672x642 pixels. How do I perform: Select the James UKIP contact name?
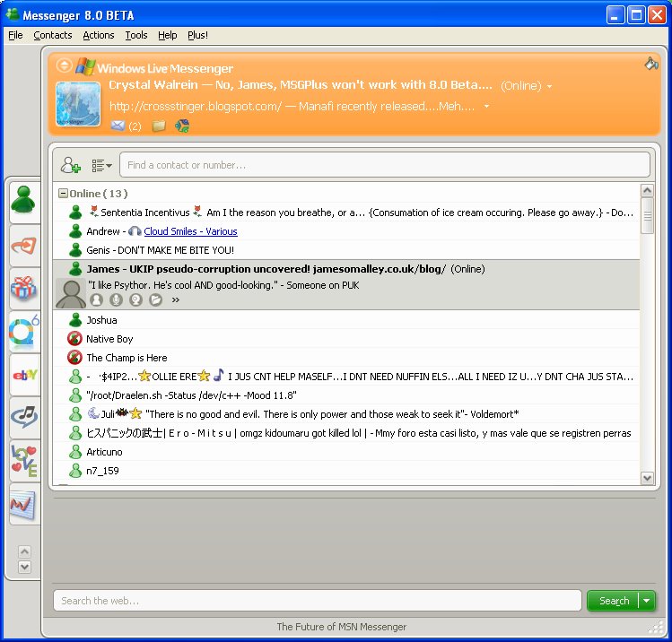[x=266, y=269]
